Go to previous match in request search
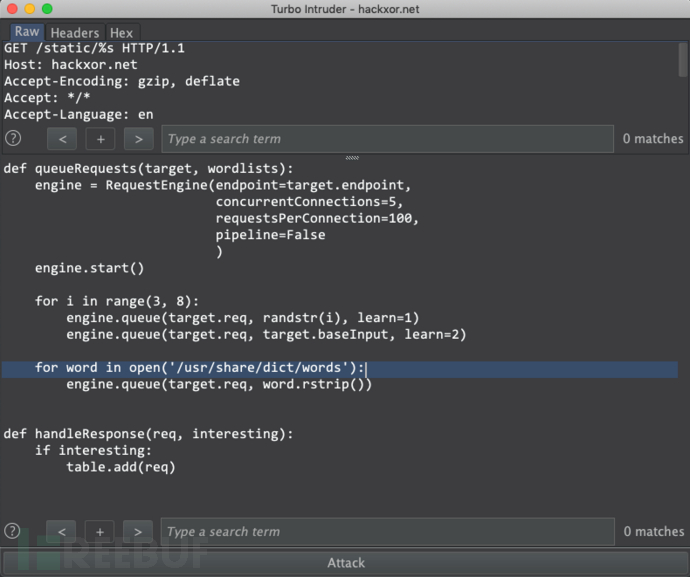The height and width of the screenshot is (577, 690). 62,139
